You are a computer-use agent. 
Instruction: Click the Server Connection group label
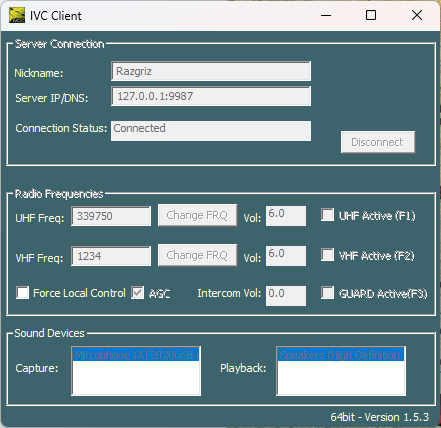point(60,44)
